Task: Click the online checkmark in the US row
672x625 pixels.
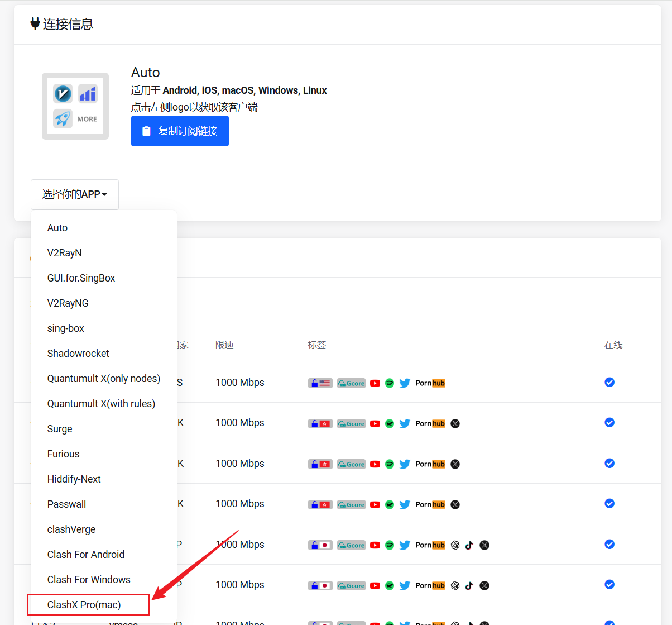Action: pyautogui.click(x=609, y=382)
